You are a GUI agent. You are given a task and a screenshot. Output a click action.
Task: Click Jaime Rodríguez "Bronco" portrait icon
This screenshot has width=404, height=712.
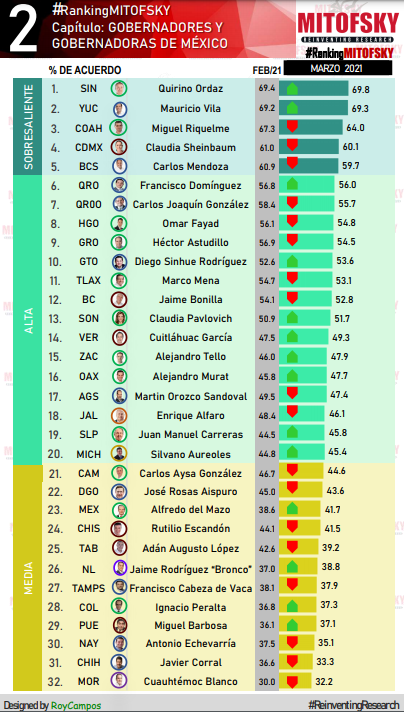pos(119,568)
